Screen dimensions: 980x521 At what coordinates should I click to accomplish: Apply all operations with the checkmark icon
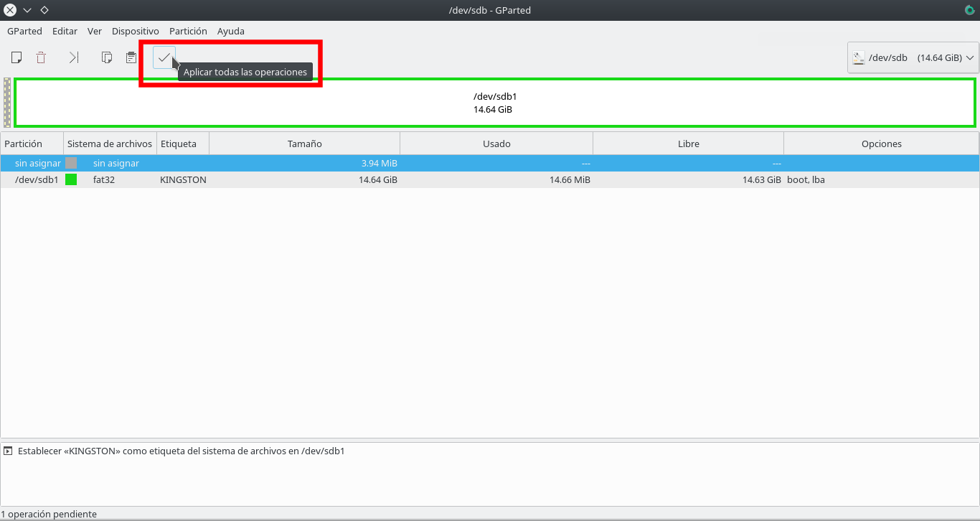coord(164,57)
